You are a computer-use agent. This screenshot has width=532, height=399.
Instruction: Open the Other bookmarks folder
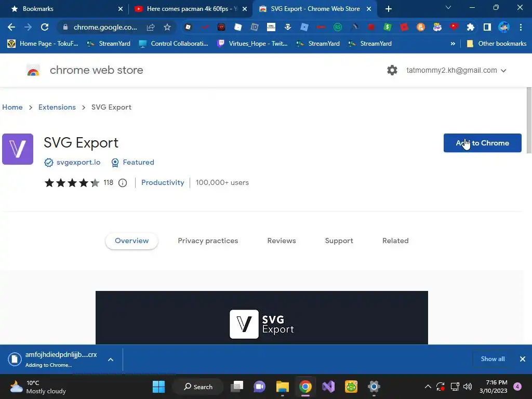[x=497, y=44]
